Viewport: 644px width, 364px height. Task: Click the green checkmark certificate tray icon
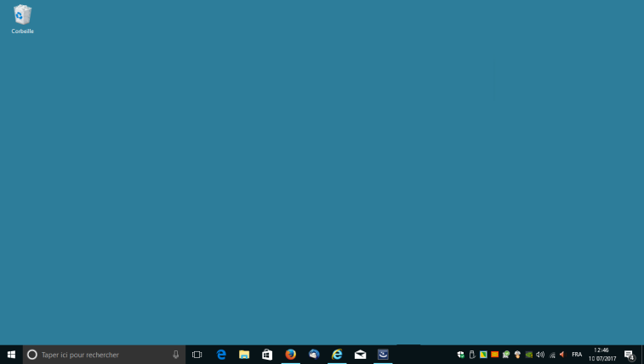coord(506,355)
